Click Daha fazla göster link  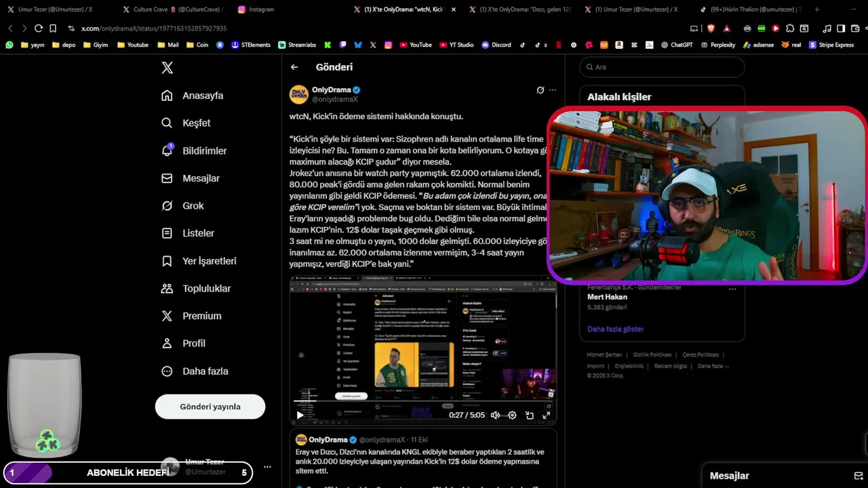tap(616, 329)
